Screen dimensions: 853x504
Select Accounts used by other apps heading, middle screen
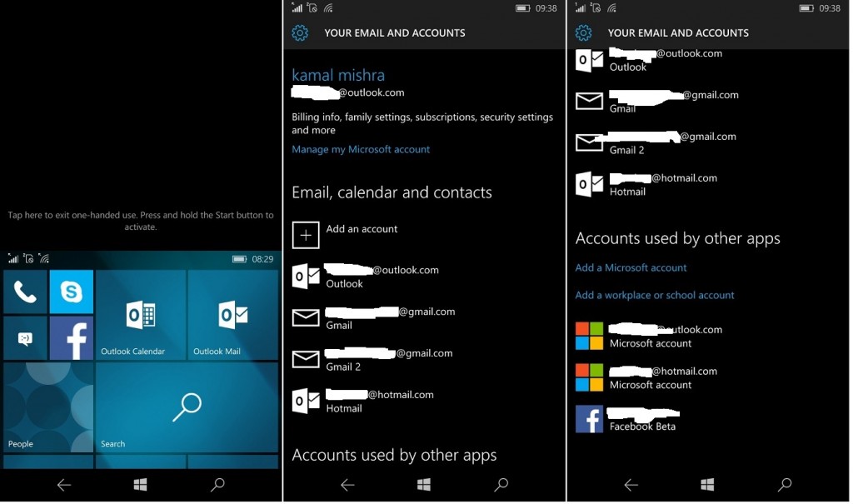394,455
